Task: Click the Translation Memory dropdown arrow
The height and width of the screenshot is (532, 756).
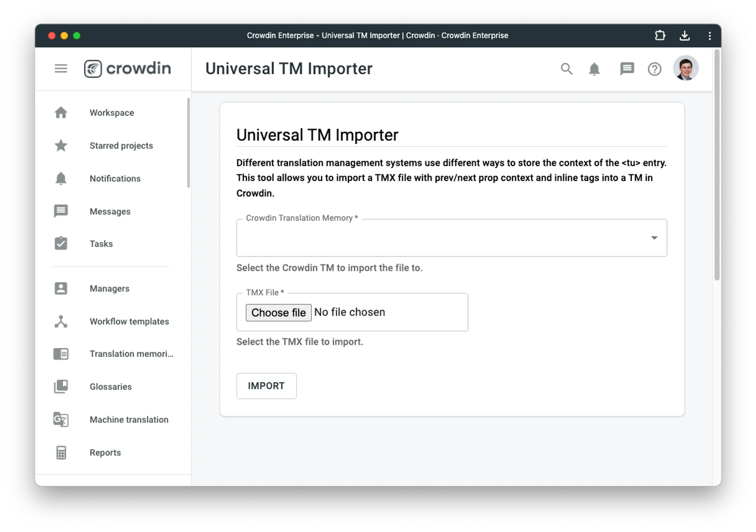Action: click(x=654, y=238)
